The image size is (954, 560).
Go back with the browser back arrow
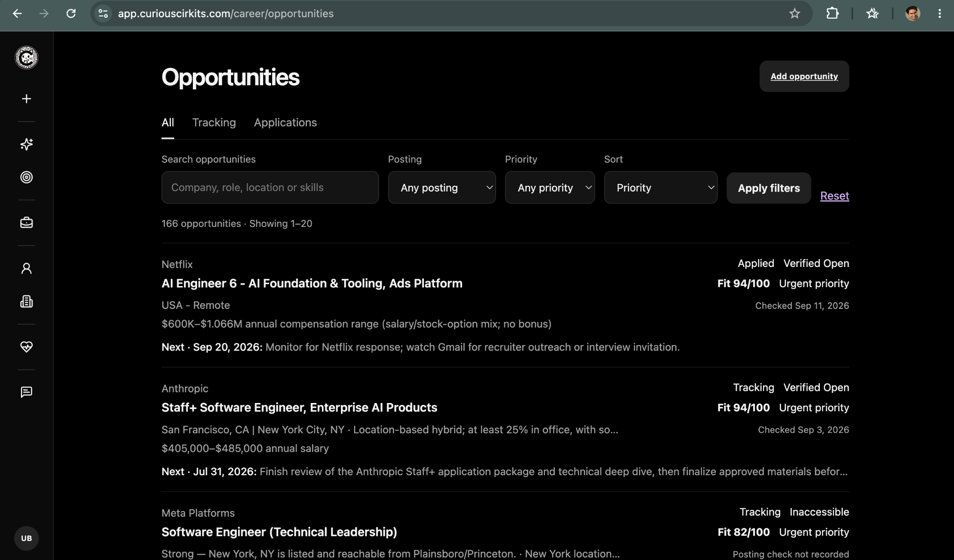click(17, 14)
